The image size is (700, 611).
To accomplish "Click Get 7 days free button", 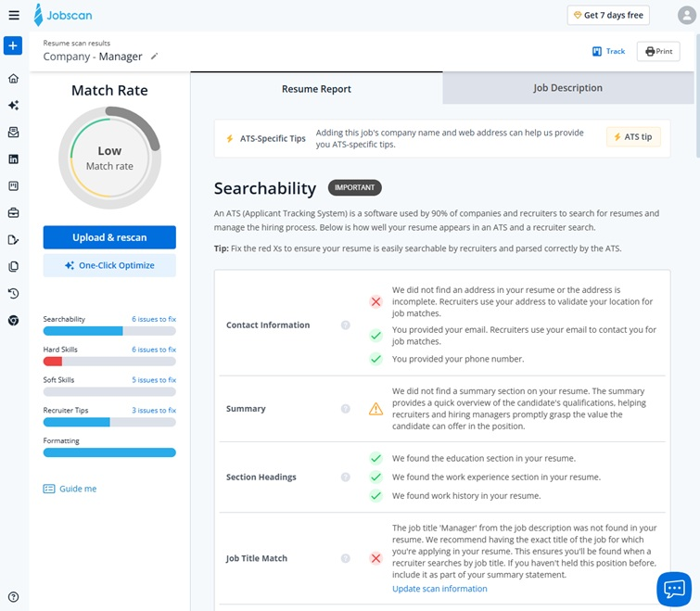I will click(x=608, y=15).
